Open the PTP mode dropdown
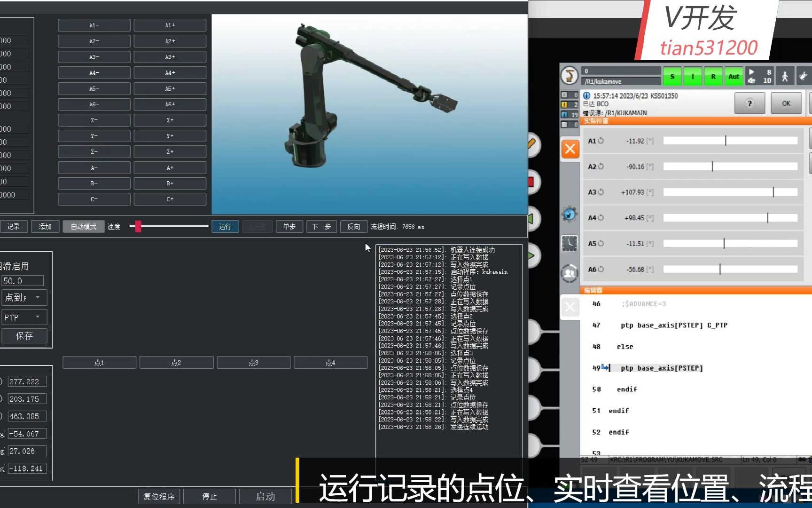The height and width of the screenshot is (508, 812). 24,317
